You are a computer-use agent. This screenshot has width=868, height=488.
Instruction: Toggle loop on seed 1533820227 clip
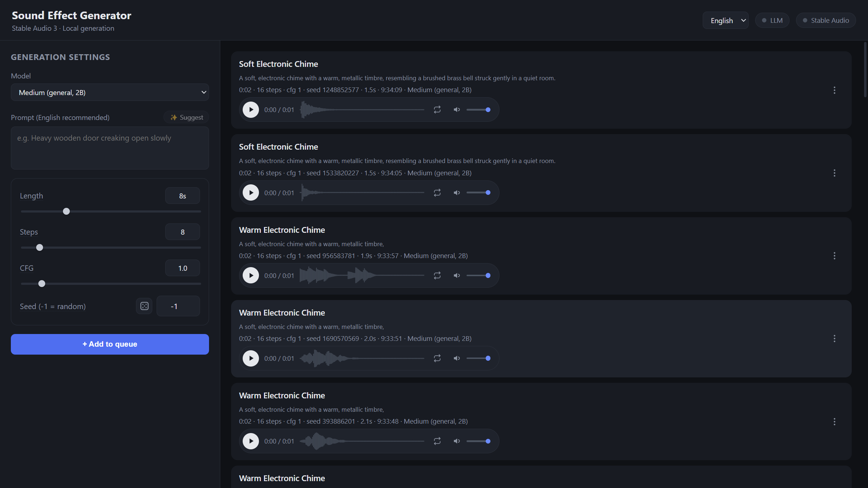437,193
